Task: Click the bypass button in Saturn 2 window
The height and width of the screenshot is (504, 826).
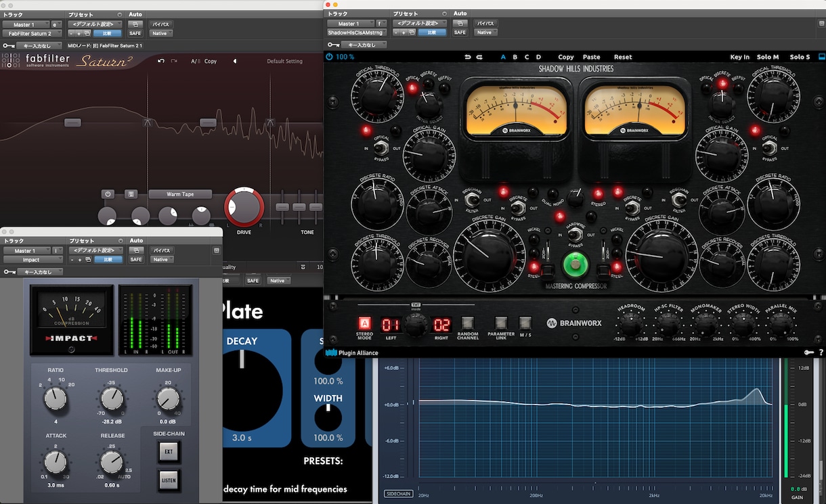Action: click(x=161, y=24)
